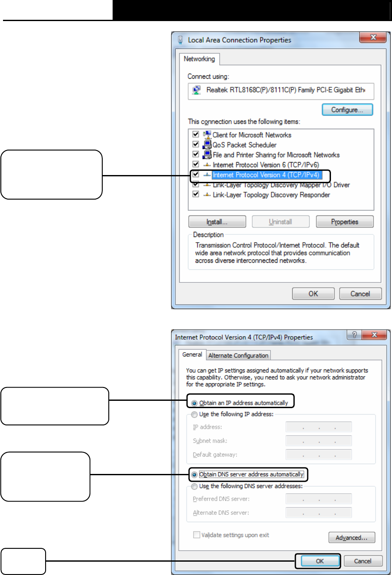The image size is (392, 575).
Task: Close the TCP/IPv4 Properties window
Action: 374,335
